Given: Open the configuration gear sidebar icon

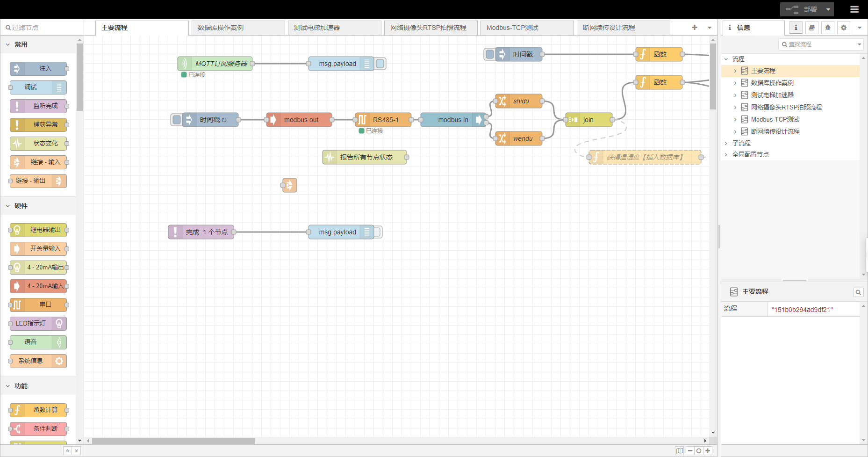Looking at the screenshot, I should [844, 28].
